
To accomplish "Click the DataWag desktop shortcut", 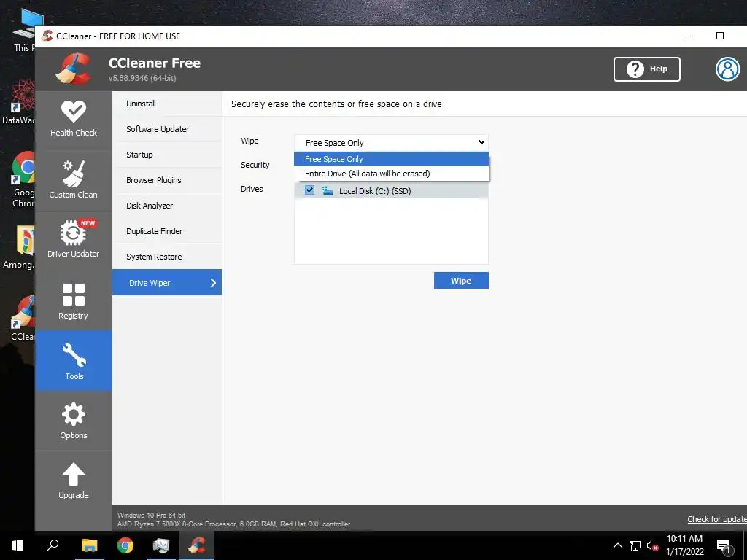I will point(19,102).
